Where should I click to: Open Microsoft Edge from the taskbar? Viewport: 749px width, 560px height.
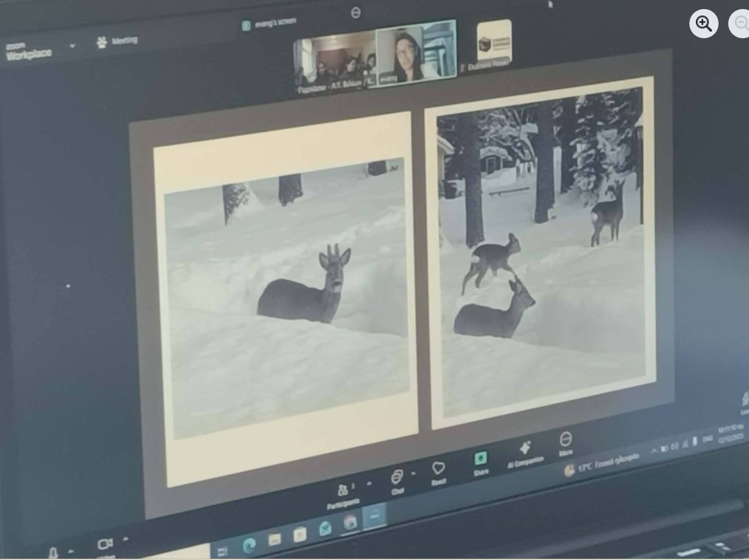(x=249, y=546)
